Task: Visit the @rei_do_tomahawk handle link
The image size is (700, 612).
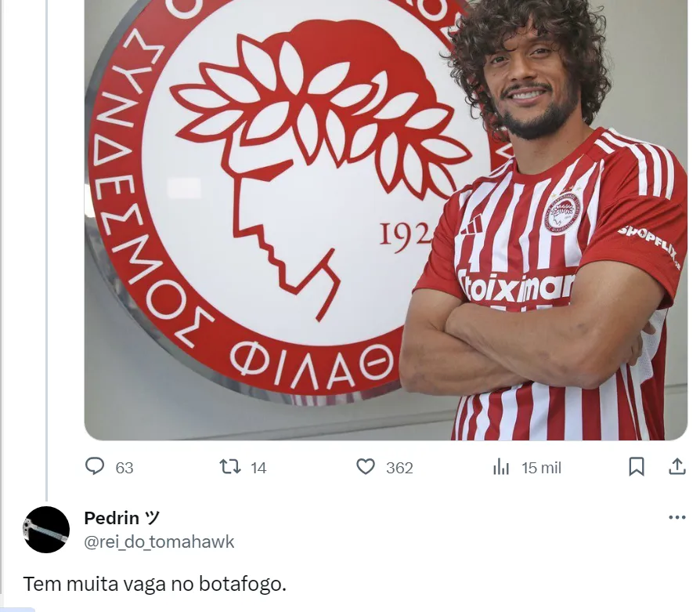Action: [159, 541]
